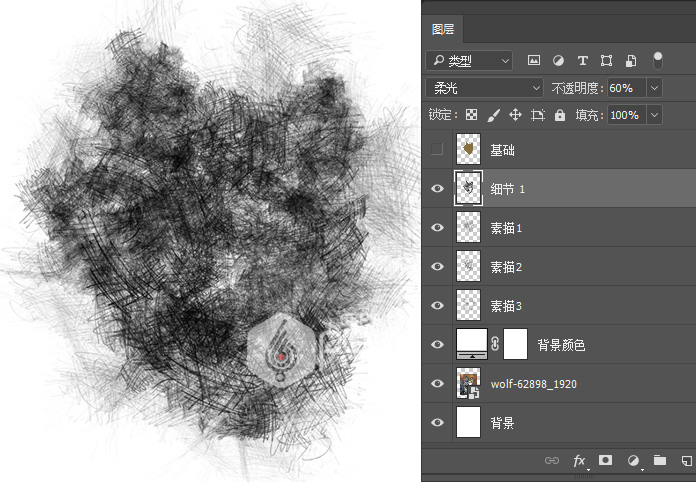The height and width of the screenshot is (482, 696).
Task: Select layer named 背景颜色
Action: [561, 345]
